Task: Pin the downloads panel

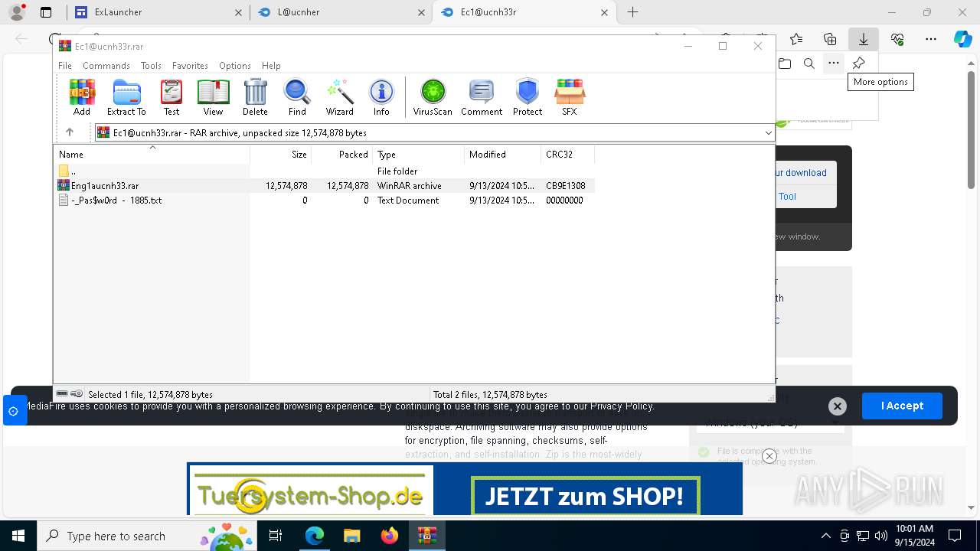Action: pyautogui.click(x=859, y=64)
